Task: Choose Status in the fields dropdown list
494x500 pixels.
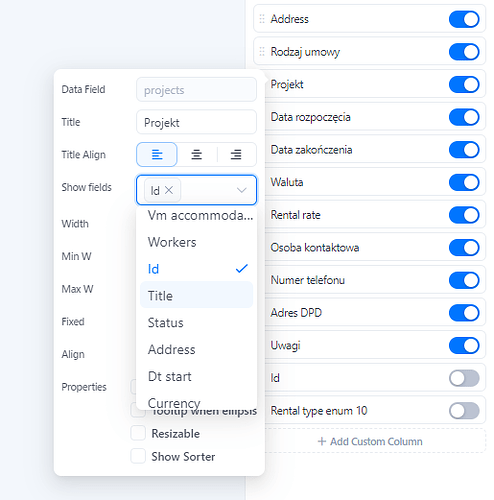Action: pos(197,322)
